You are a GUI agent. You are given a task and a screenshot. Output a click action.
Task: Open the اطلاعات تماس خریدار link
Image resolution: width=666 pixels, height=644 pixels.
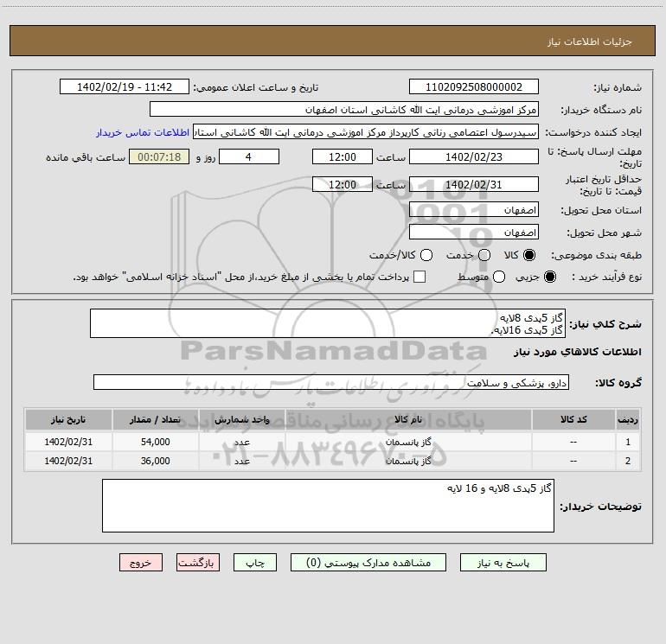(x=143, y=132)
